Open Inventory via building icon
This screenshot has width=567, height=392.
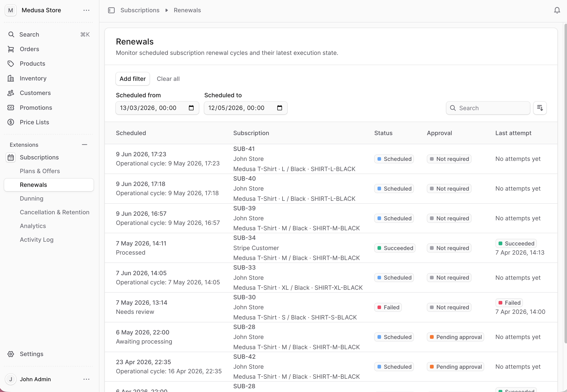[11, 78]
